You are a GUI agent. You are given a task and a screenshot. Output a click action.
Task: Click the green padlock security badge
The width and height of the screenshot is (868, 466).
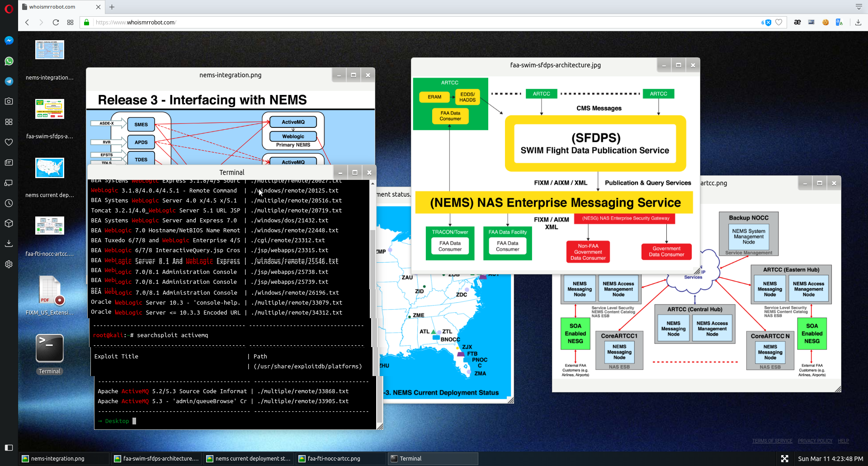click(87, 22)
